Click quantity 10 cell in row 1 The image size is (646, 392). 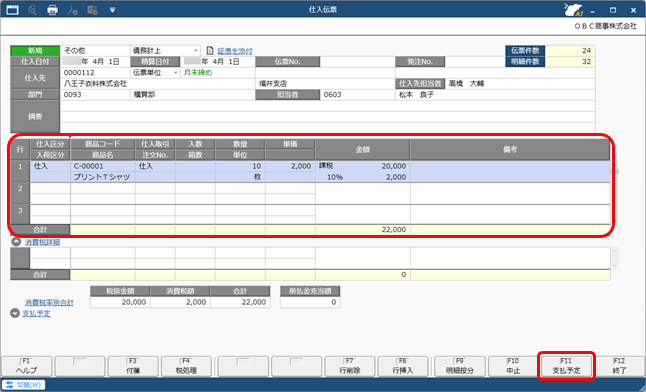coord(240,166)
